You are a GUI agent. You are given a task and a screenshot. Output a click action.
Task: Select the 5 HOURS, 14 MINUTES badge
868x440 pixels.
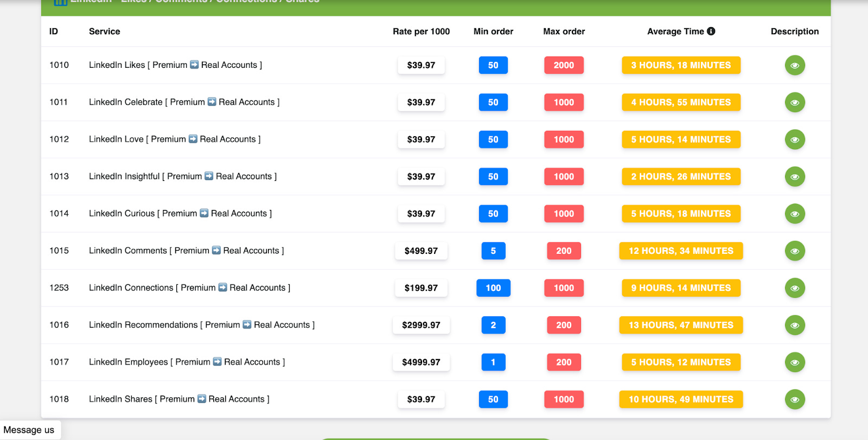pos(681,139)
